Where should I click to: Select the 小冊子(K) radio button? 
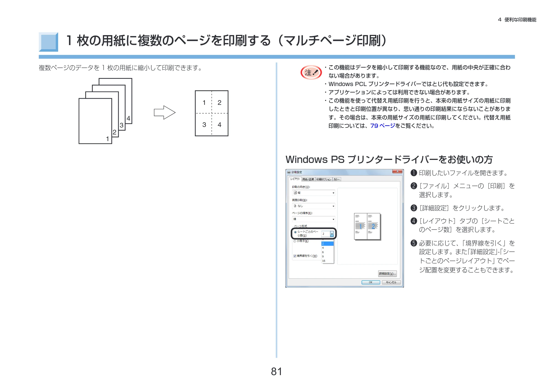[295, 241]
